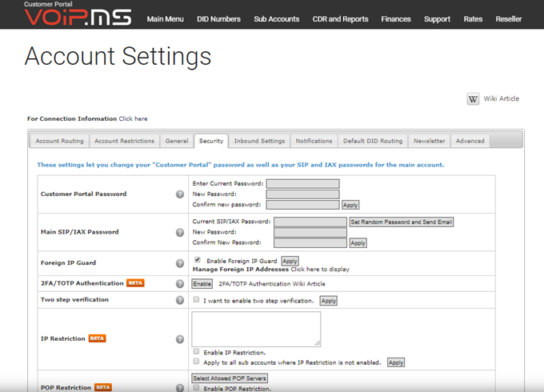Open Connection Information 'Click here' link
The image size is (544, 392).
click(x=134, y=118)
